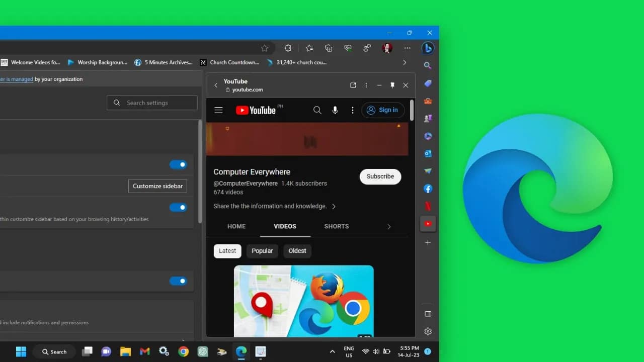Turn off the toggle above Customize sidebar
644x362 pixels.
pyautogui.click(x=179, y=164)
